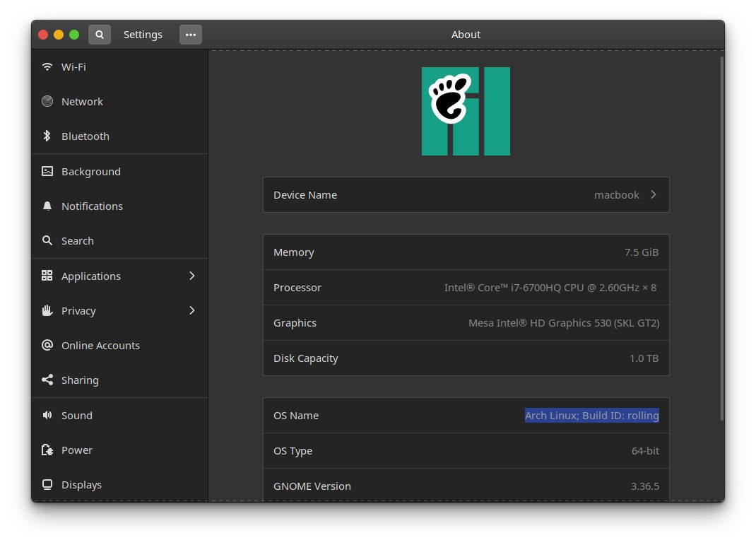Click the OS Type label
This screenshot has width=756, height=545.
(x=293, y=451)
